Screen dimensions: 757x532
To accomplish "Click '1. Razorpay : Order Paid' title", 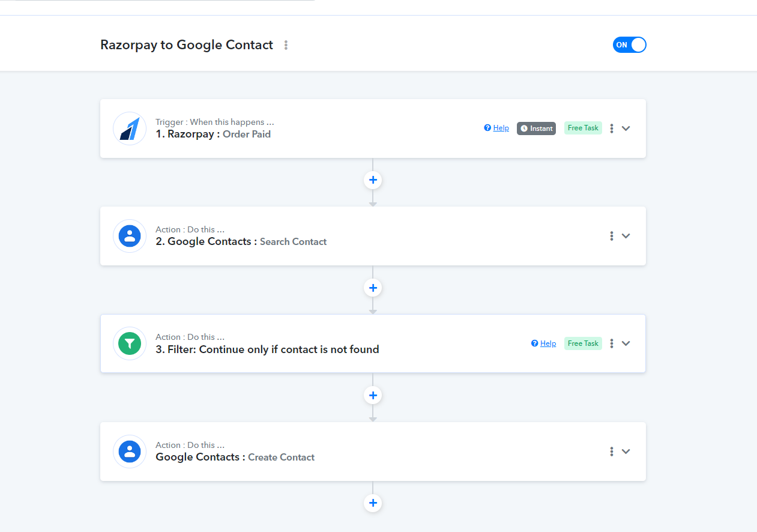I will [213, 135].
